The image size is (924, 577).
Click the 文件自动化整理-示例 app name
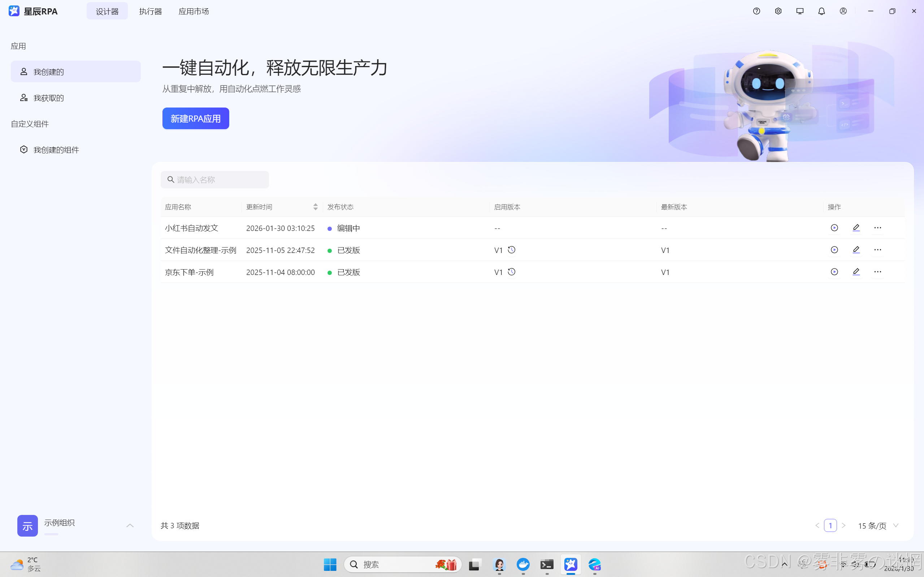coord(201,250)
